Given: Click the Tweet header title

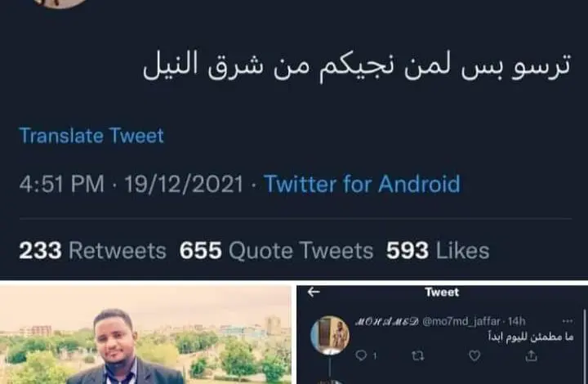Looking at the screenshot, I should (442, 292).
